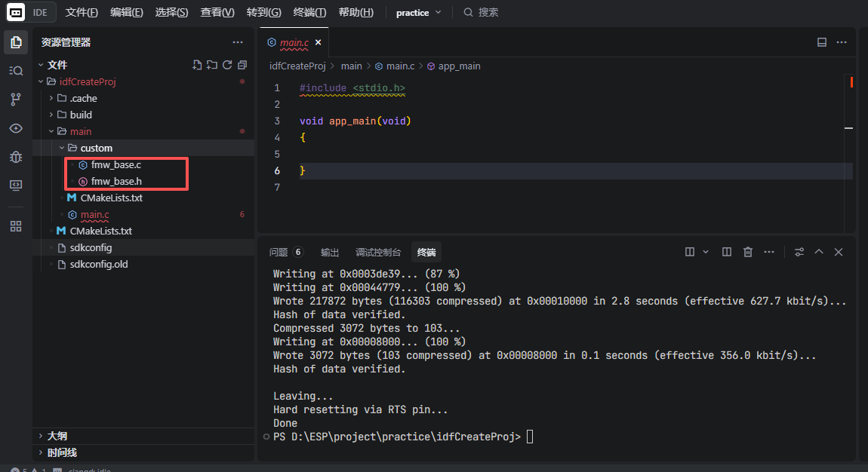Switch to the 问题 problems tab
The width and height of the screenshot is (868, 472).
(286, 252)
